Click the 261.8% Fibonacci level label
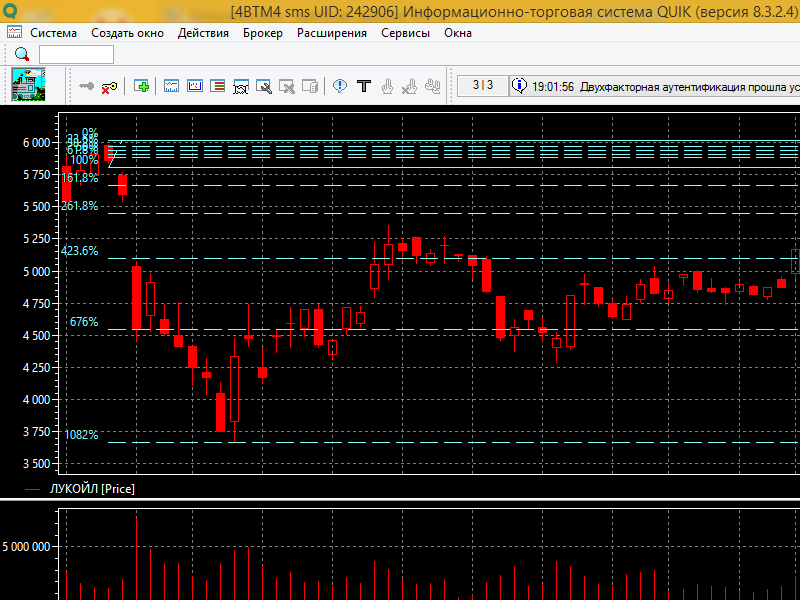This screenshot has height=600, width=800. pyautogui.click(x=80, y=206)
